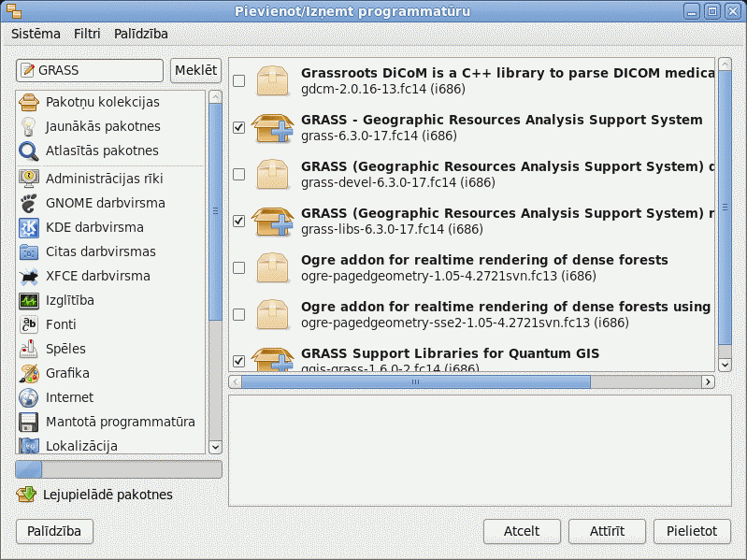Click the Pielietot button
Screen dimensions: 747x560
[692, 531]
